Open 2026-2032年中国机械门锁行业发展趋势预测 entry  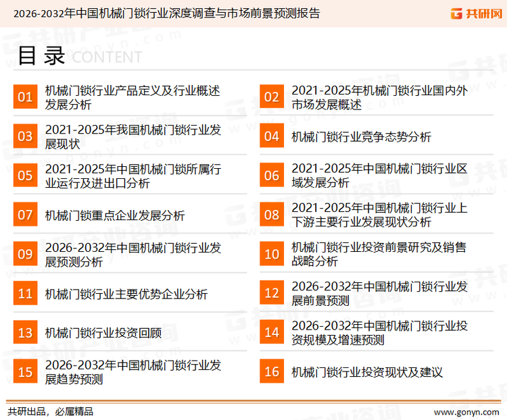click(x=132, y=372)
